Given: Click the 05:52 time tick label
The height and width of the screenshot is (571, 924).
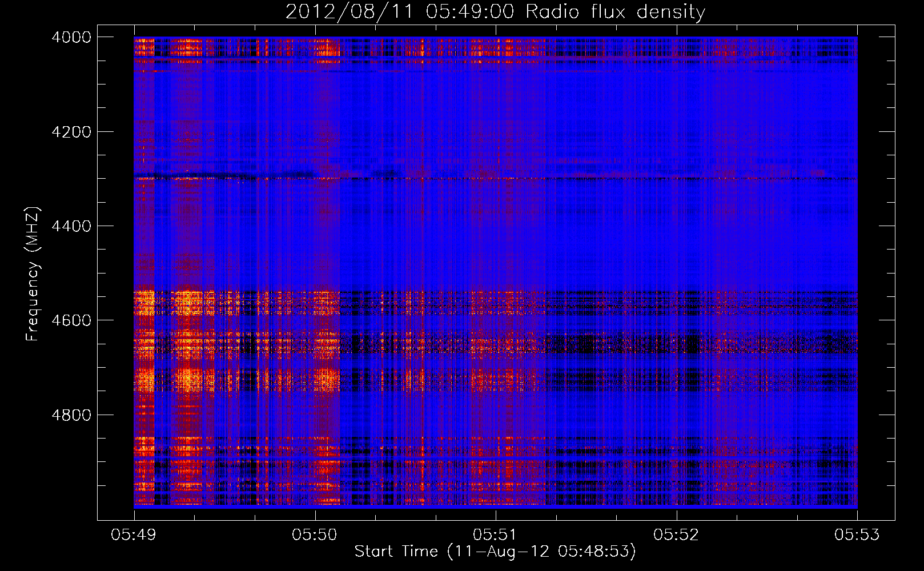Looking at the screenshot, I should (x=676, y=535).
